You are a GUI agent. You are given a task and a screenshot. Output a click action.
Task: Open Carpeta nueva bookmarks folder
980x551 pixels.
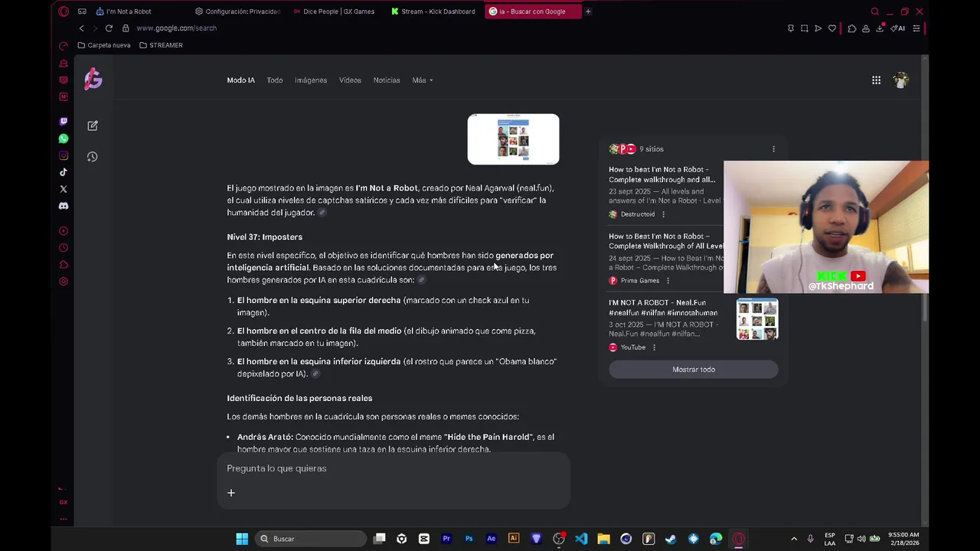[104, 45]
